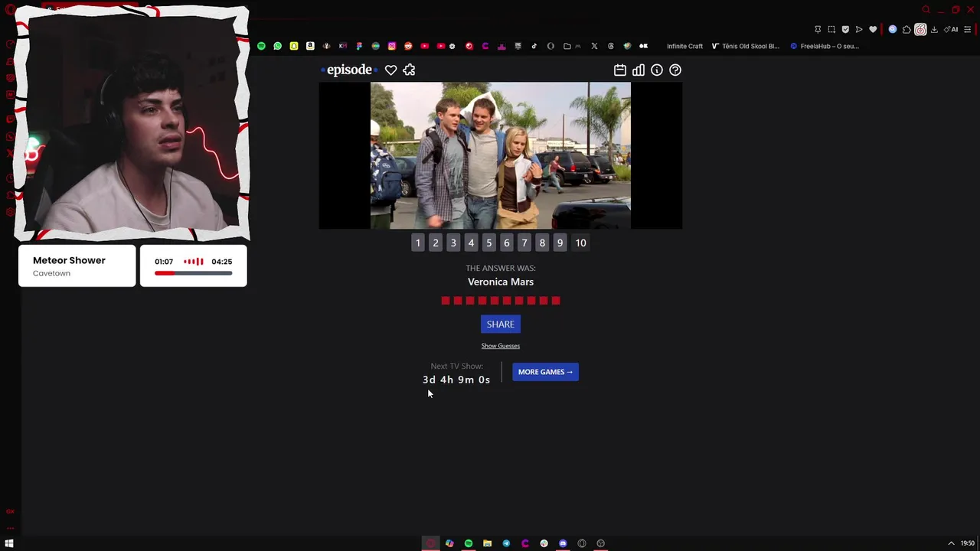Select frame 6 button
This screenshot has width=980, height=551.
pos(507,243)
